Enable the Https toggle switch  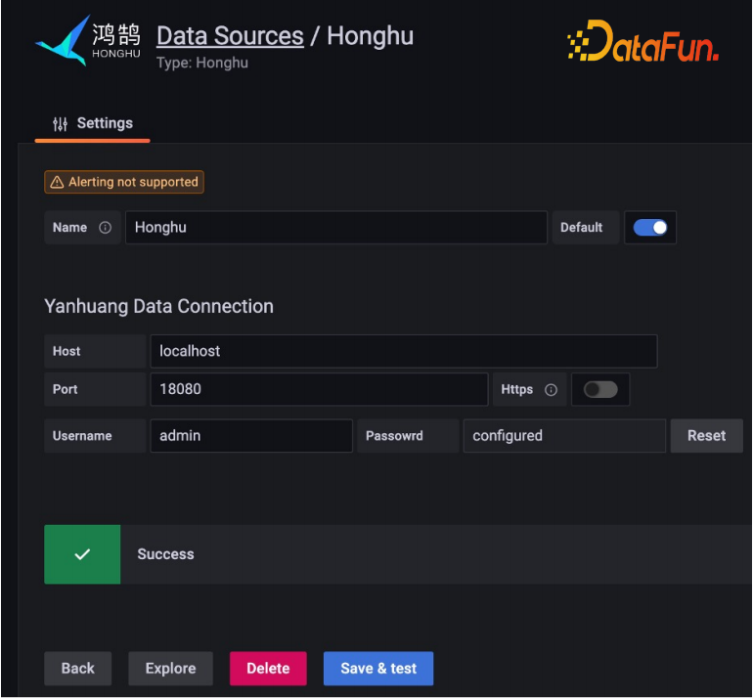tap(599, 390)
